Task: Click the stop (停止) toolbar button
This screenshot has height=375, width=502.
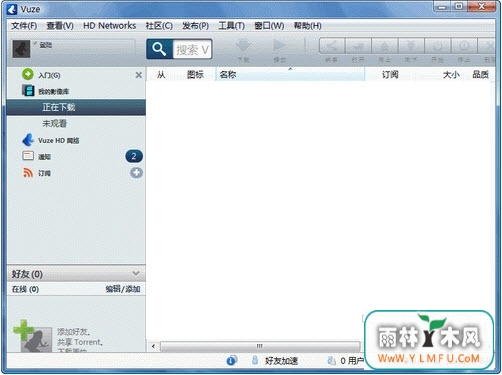Action: click(464, 46)
